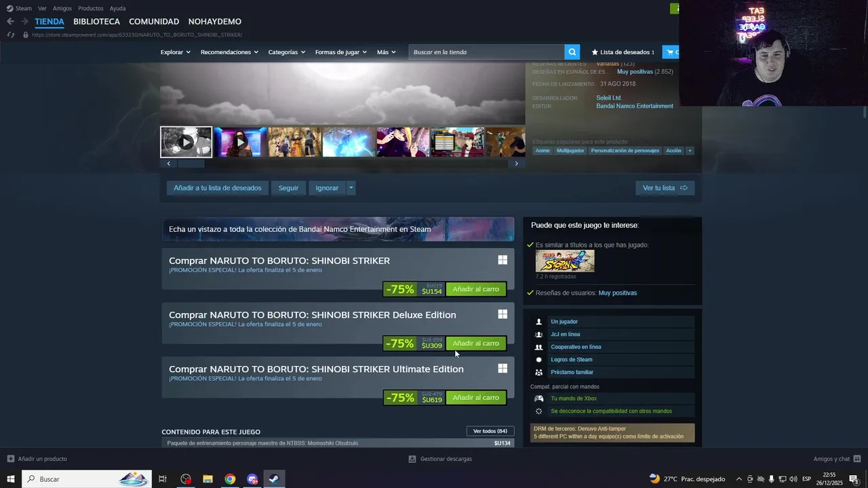Click the store search magnifier button
Screen dimensions: 868x488
point(572,52)
